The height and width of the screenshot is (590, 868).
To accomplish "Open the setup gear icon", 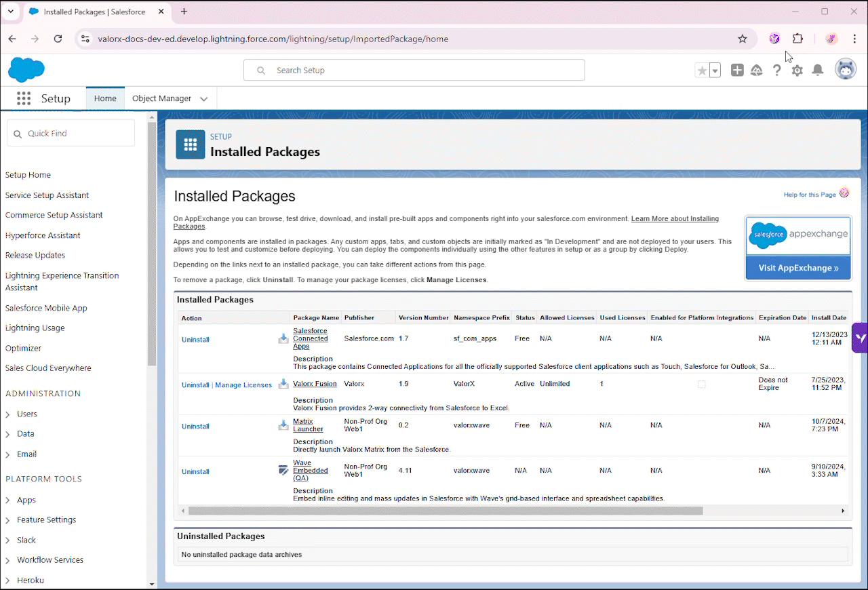I will 797,70.
